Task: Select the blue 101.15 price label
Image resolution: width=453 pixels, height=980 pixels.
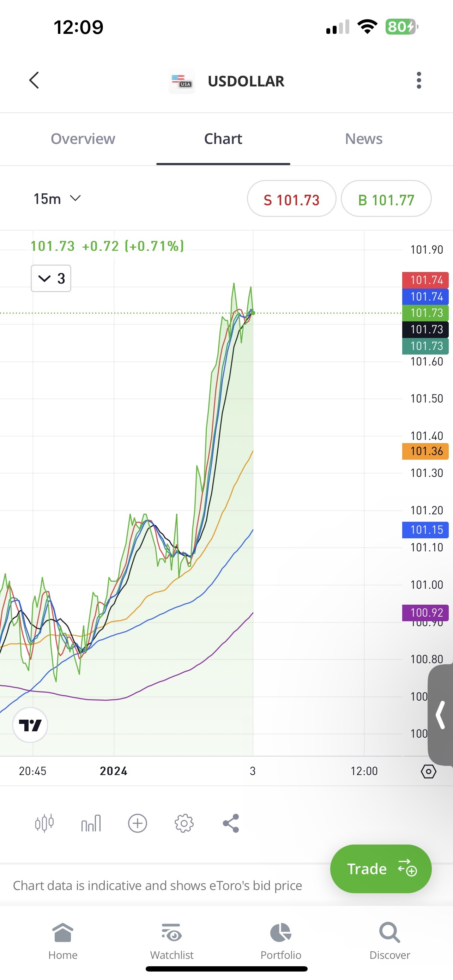Action: click(x=425, y=530)
